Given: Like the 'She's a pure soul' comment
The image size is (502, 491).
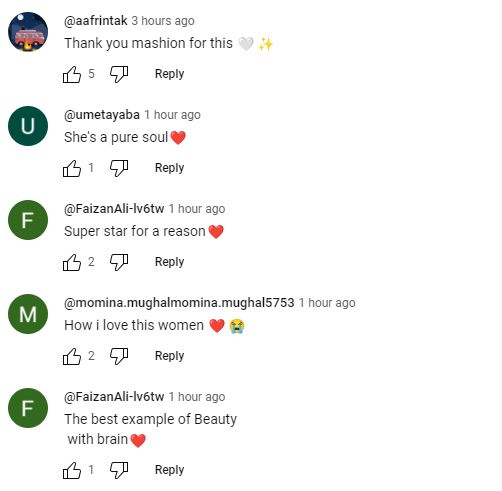Looking at the screenshot, I should 72,168.
